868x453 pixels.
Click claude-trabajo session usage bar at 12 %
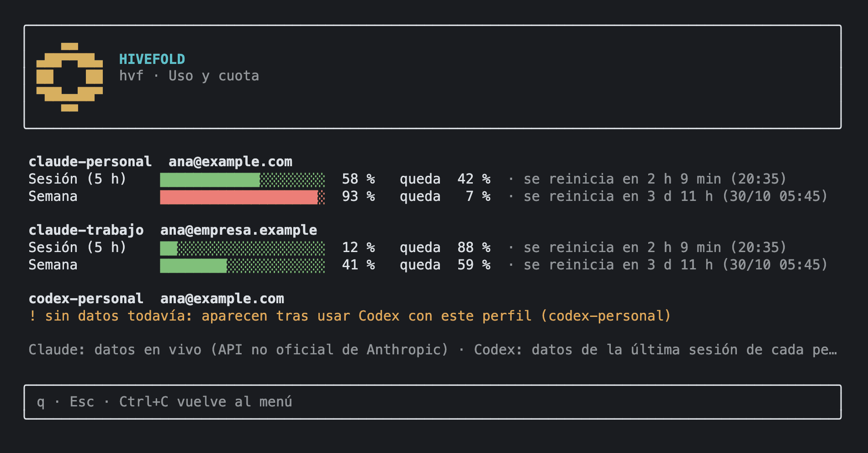[243, 248]
